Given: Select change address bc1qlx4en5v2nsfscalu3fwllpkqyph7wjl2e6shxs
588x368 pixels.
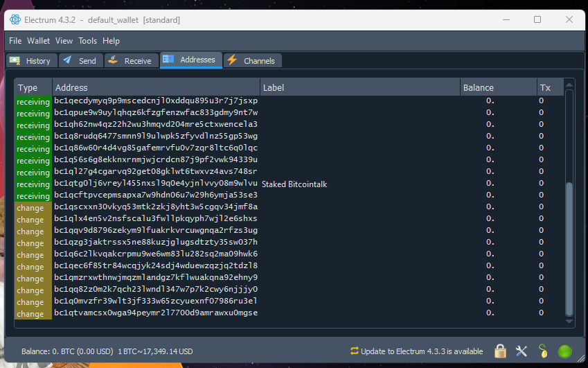Looking at the screenshot, I should pos(156,219).
